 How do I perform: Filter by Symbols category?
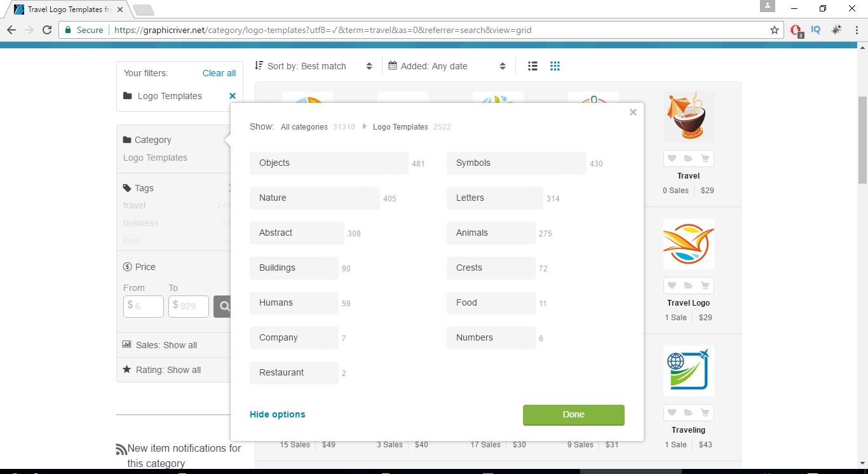517,163
